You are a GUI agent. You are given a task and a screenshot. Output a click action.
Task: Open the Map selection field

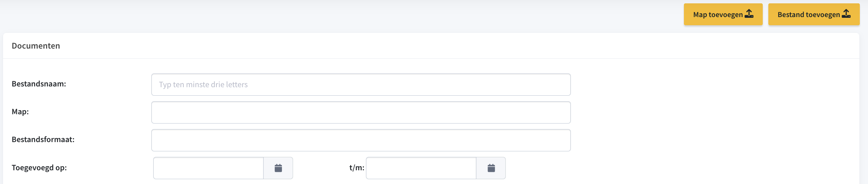(361, 112)
